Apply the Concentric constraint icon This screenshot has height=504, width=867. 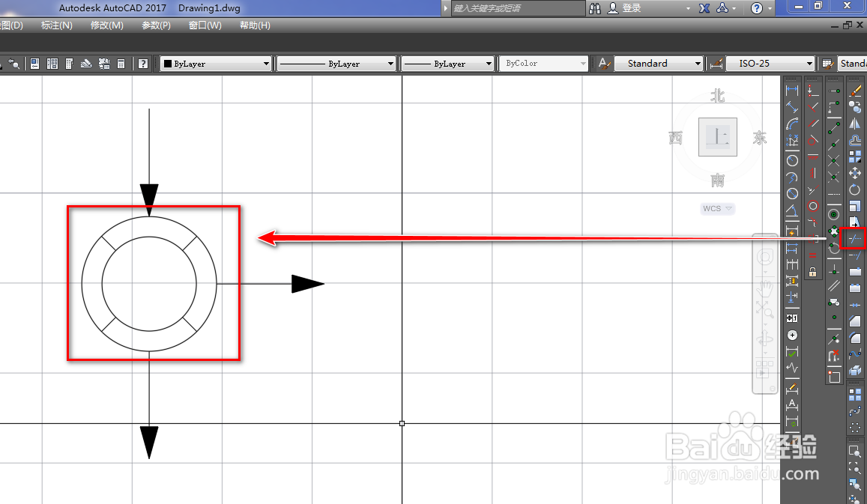point(813,206)
